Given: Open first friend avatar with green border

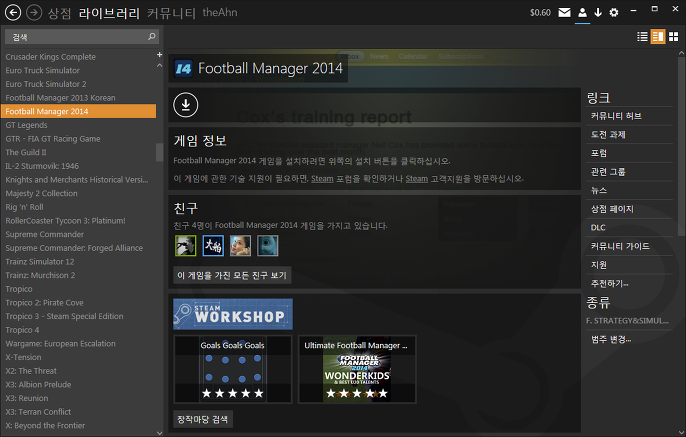Looking at the screenshot, I should tap(186, 245).
